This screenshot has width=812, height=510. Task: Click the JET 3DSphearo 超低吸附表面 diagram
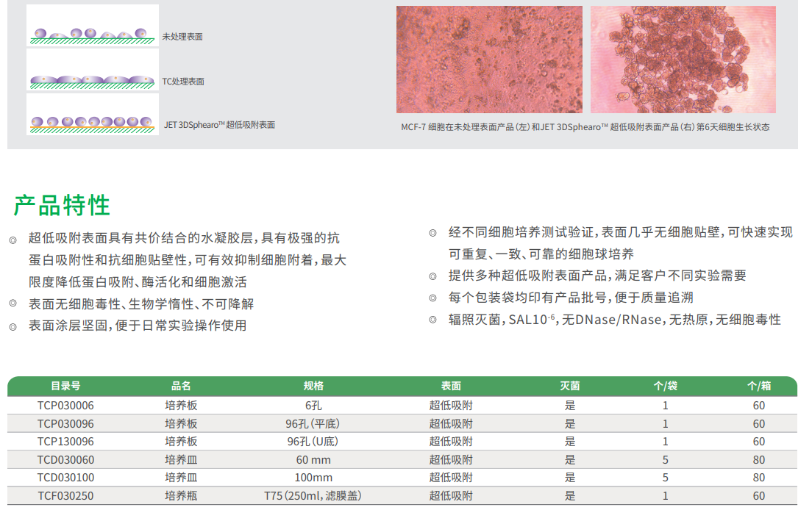tap(93, 115)
